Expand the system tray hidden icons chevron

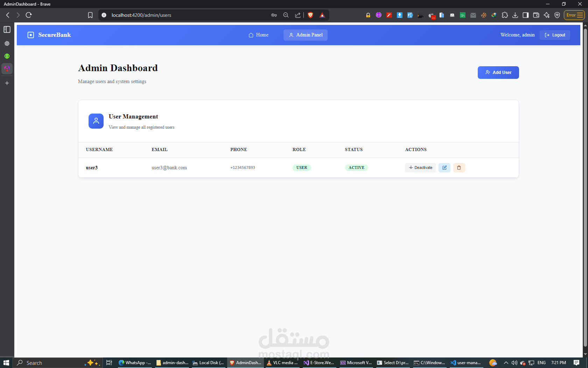pyautogui.click(x=506, y=363)
